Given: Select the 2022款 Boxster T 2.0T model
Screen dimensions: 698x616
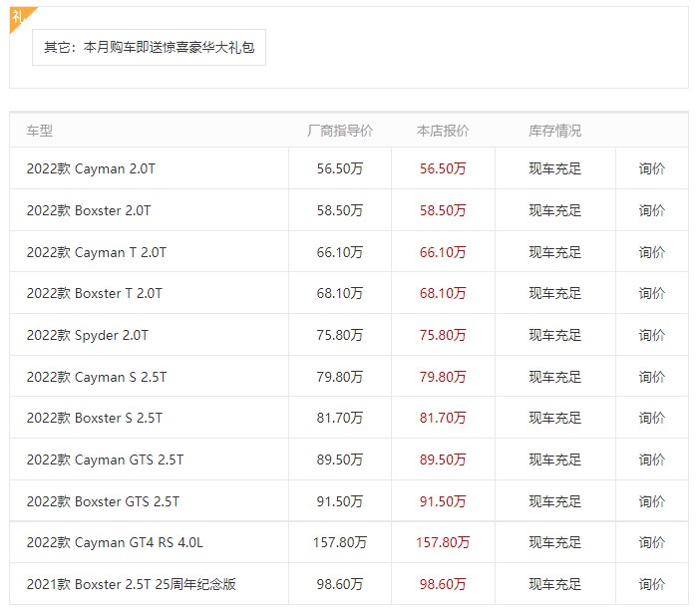Looking at the screenshot, I should click(95, 293).
